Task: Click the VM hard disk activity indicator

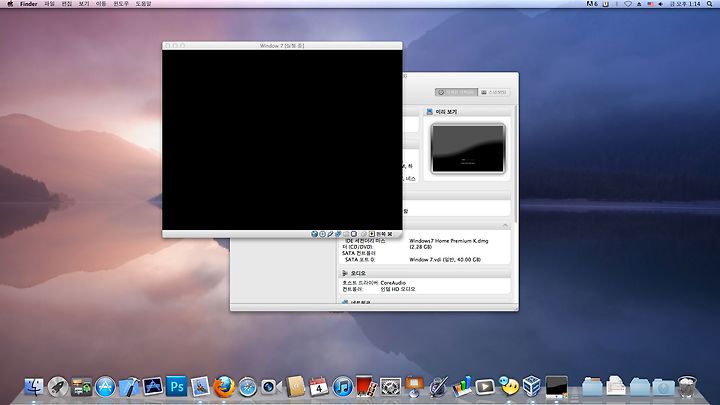Action: pos(315,234)
